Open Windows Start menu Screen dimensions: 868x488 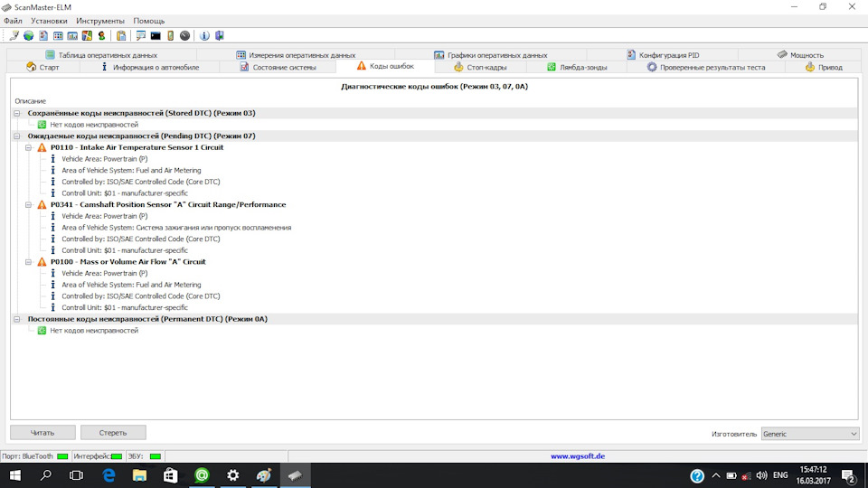15,475
